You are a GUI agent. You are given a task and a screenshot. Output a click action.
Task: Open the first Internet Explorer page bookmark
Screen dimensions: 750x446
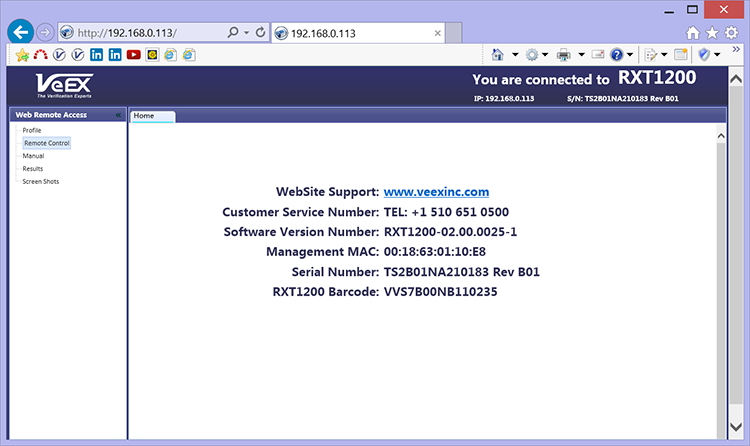point(170,55)
